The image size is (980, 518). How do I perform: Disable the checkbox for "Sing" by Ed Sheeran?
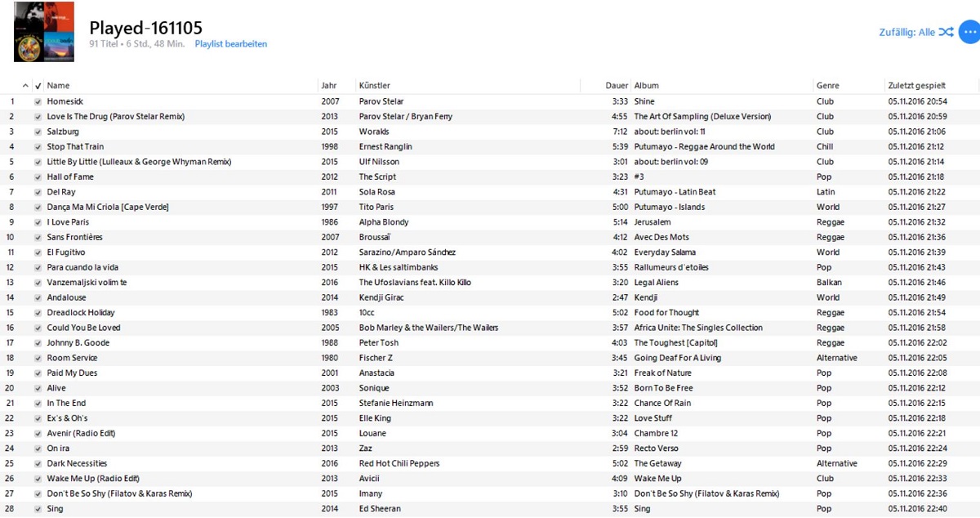pyautogui.click(x=37, y=508)
